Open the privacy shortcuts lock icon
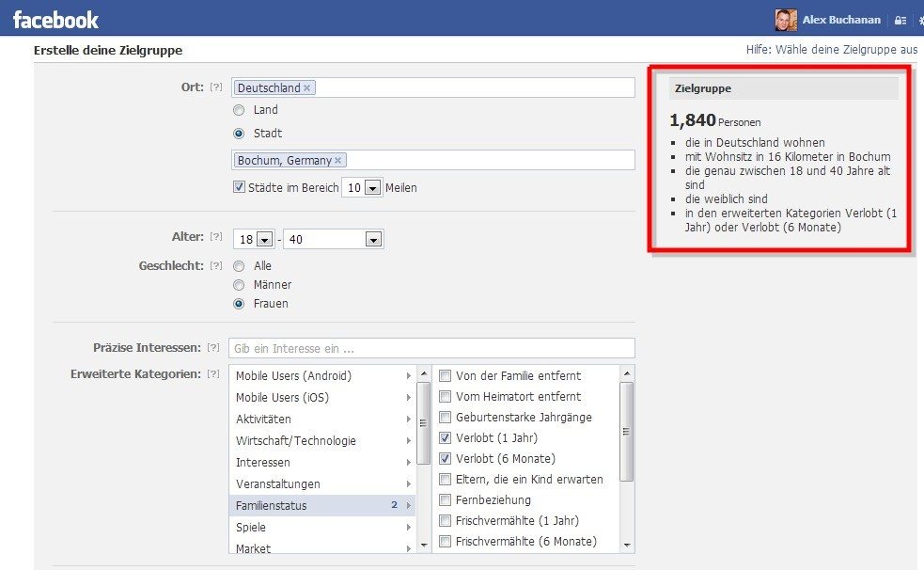 point(900,20)
